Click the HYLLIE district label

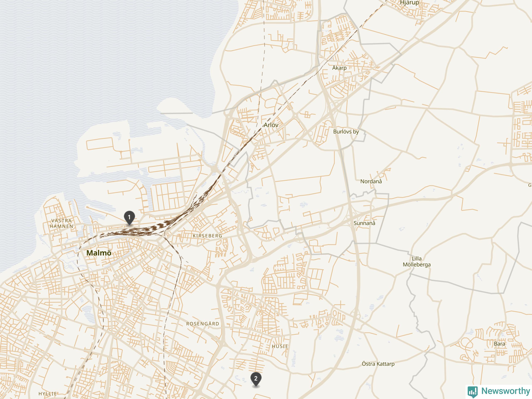coord(48,394)
